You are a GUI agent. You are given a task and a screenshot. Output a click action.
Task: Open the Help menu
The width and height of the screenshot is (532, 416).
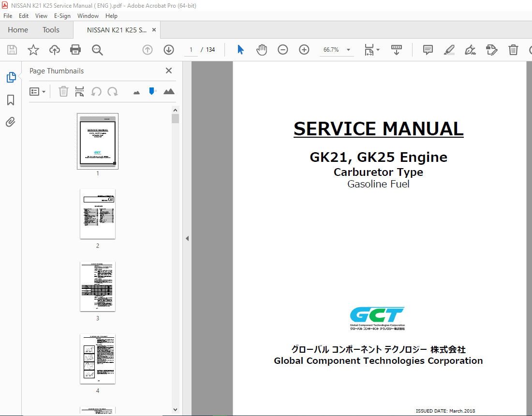click(111, 16)
